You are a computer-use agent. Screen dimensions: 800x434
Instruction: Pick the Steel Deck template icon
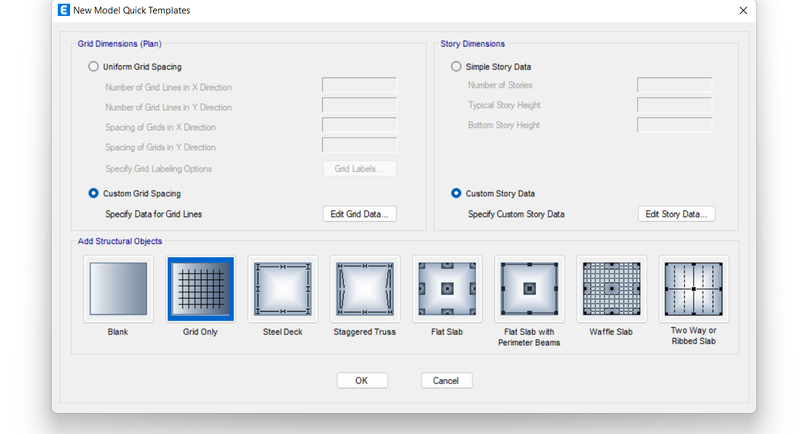tap(283, 289)
